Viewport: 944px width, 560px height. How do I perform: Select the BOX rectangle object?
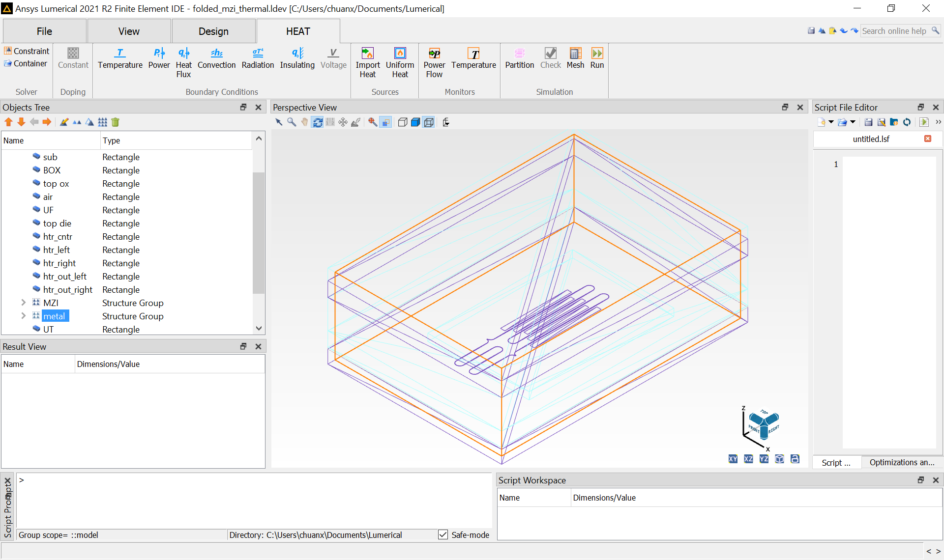(x=52, y=170)
